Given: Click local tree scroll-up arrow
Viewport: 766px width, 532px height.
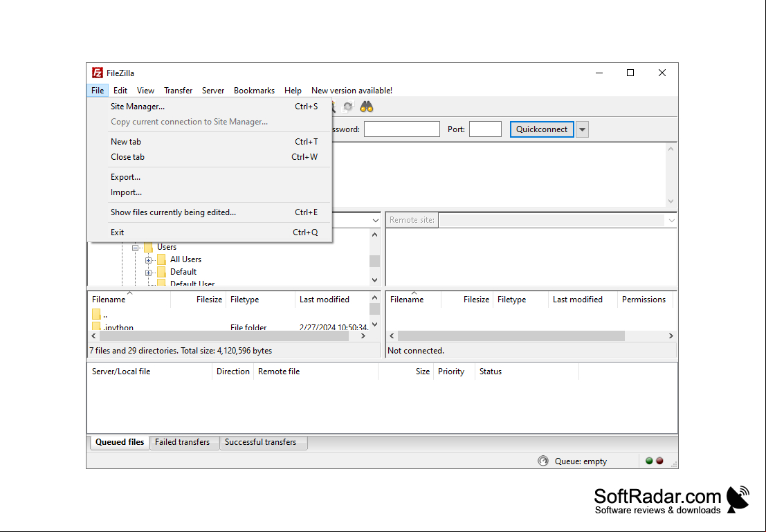Looking at the screenshot, I should coord(374,235).
